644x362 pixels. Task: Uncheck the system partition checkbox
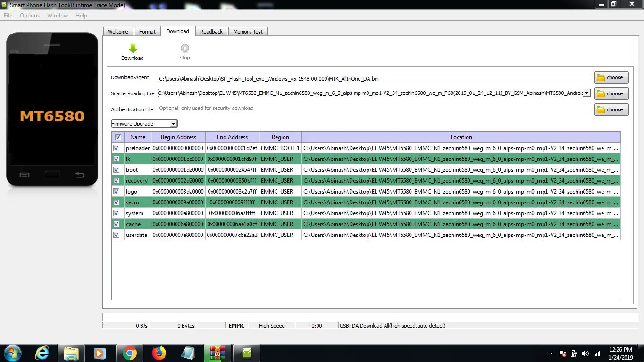pos(116,213)
